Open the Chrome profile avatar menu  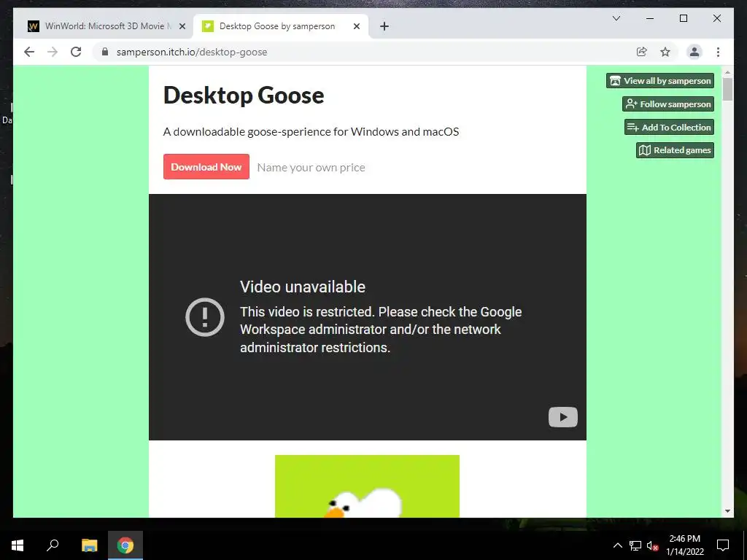coord(694,52)
